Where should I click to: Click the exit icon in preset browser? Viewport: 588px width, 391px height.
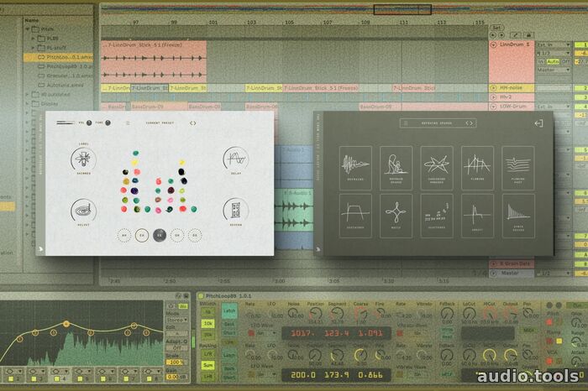(538, 124)
